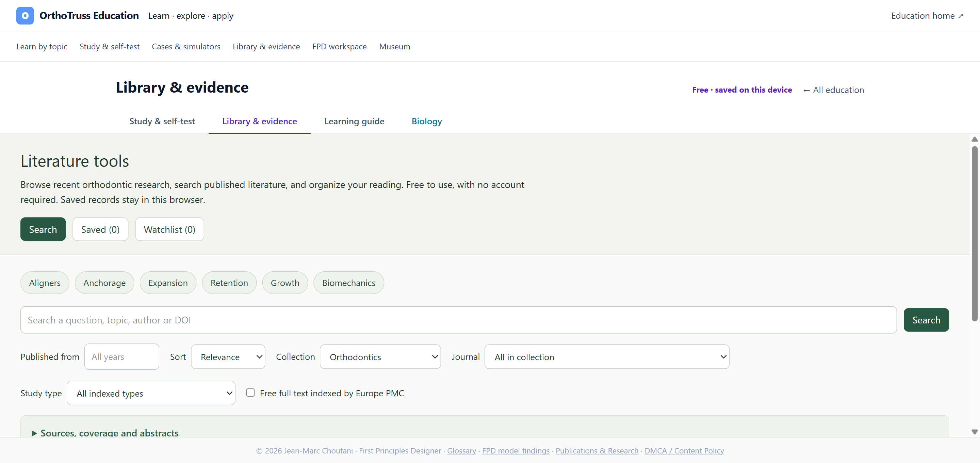Submit search with the Search button beside the query box
The image size is (980, 463).
(926, 320)
